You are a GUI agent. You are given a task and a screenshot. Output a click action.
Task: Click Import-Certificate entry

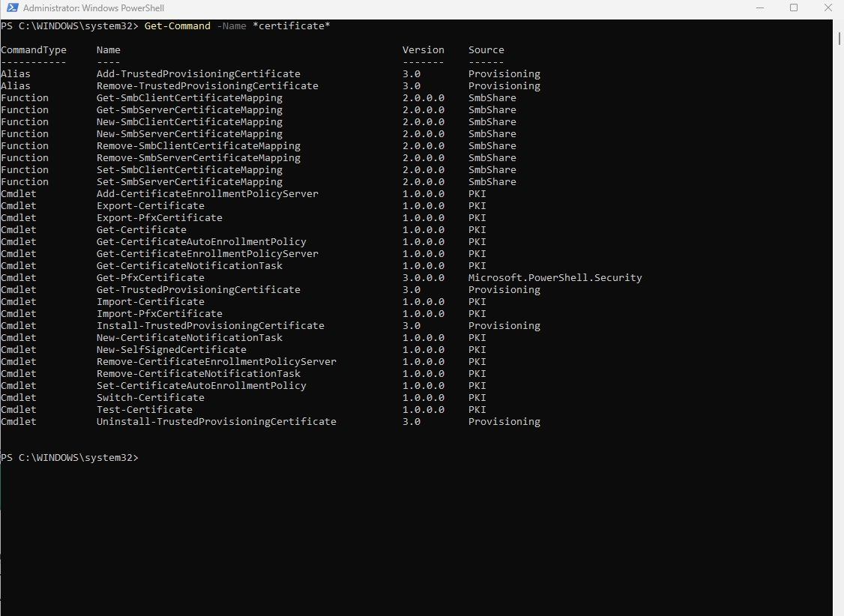150,302
